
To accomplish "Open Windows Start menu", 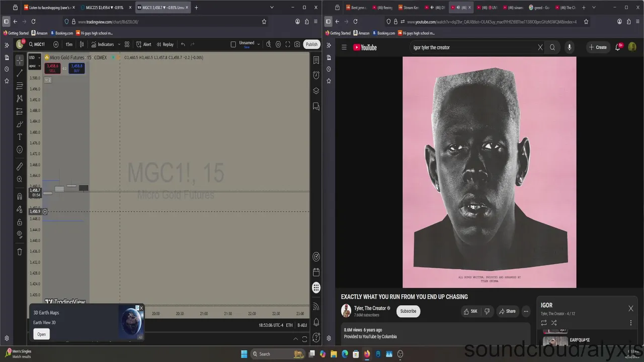I will click(244, 354).
